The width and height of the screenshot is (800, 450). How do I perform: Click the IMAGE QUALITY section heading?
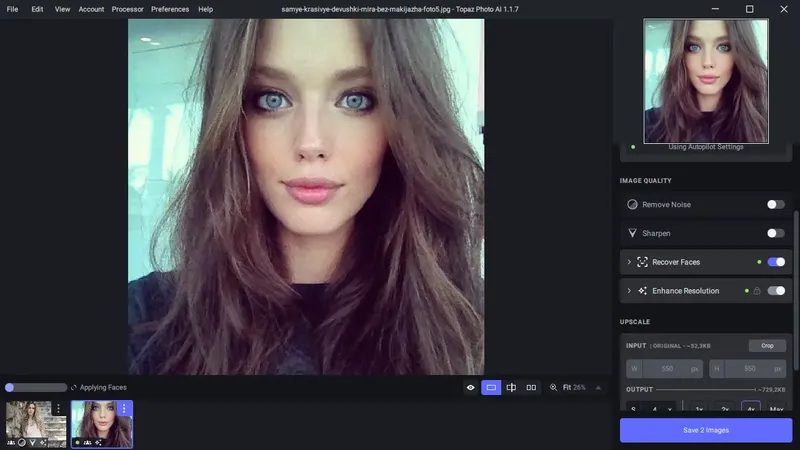point(645,181)
